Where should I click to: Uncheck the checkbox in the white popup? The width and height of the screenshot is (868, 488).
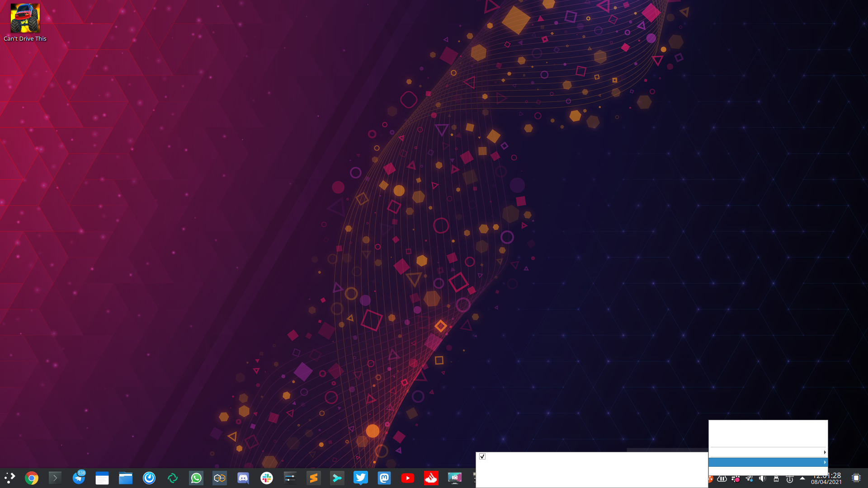point(482,457)
